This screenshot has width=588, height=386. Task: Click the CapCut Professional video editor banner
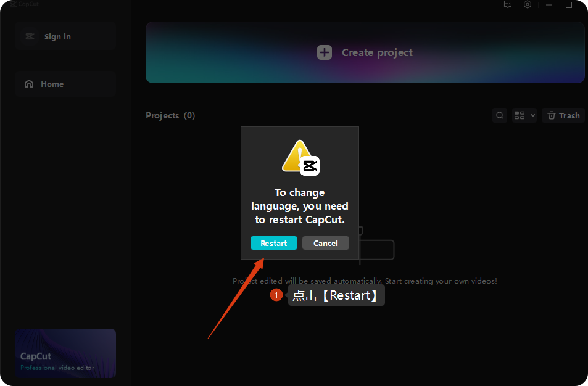click(x=65, y=353)
